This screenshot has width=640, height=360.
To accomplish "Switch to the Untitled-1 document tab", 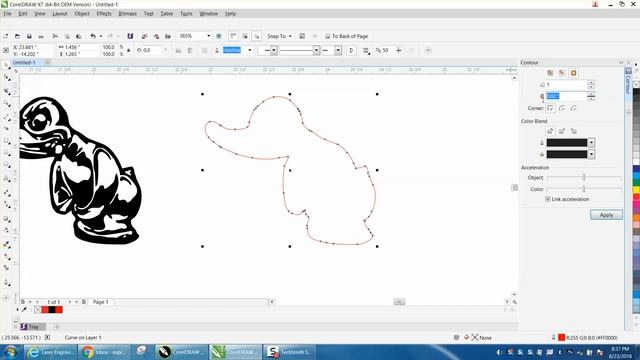I will pos(24,62).
